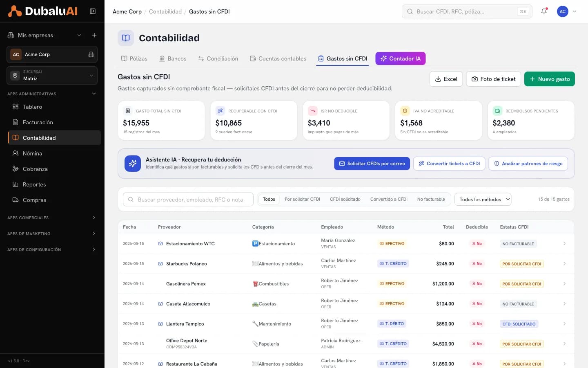Click the AC user avatar
The image size is (588, 368).
(563, 11)
